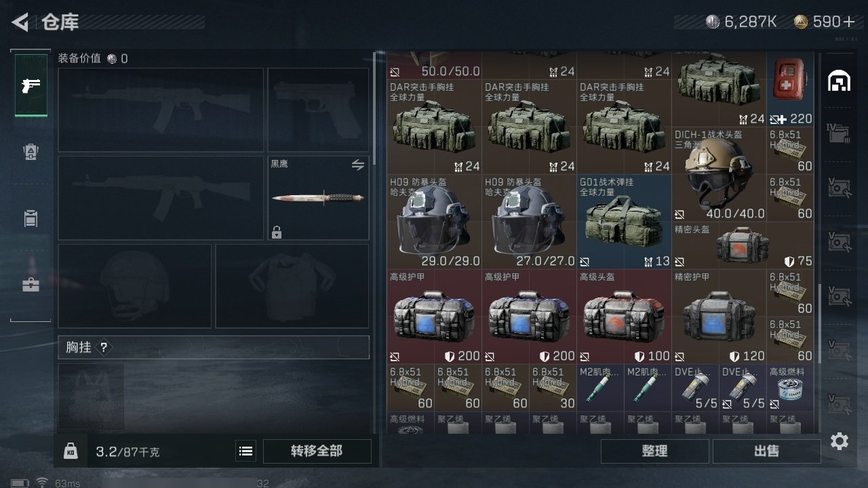This screenshot has width=868, height=488.
Task: Click the lock icon under 黑鹰 knife
Action: pos(276,232)
